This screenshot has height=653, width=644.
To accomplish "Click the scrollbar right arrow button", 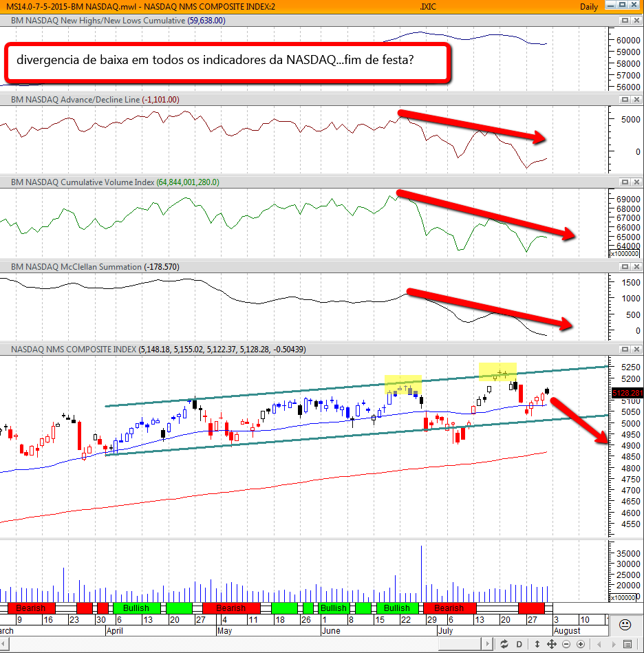I will tap(488, 644).
